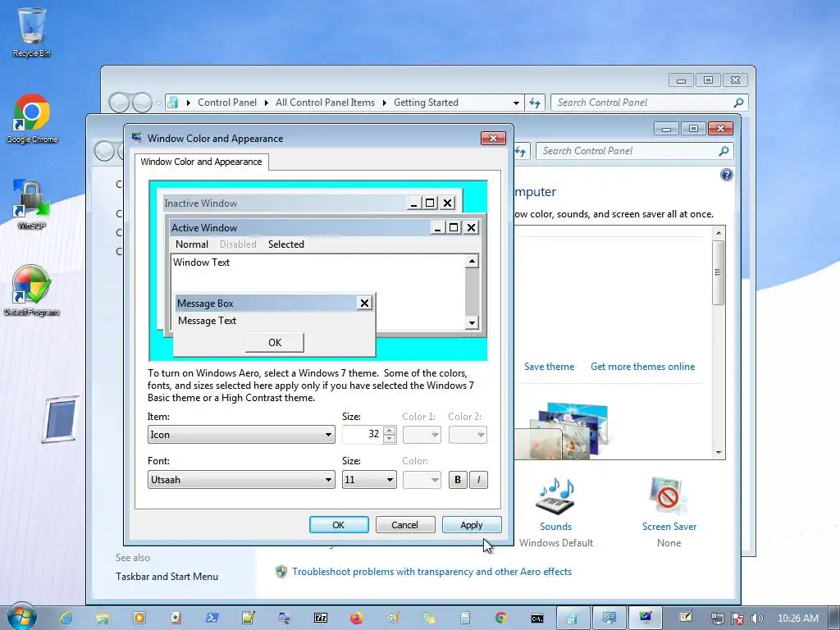
Task: Open Taskbar and Start Menu link
Action: (x=167, y=577)
